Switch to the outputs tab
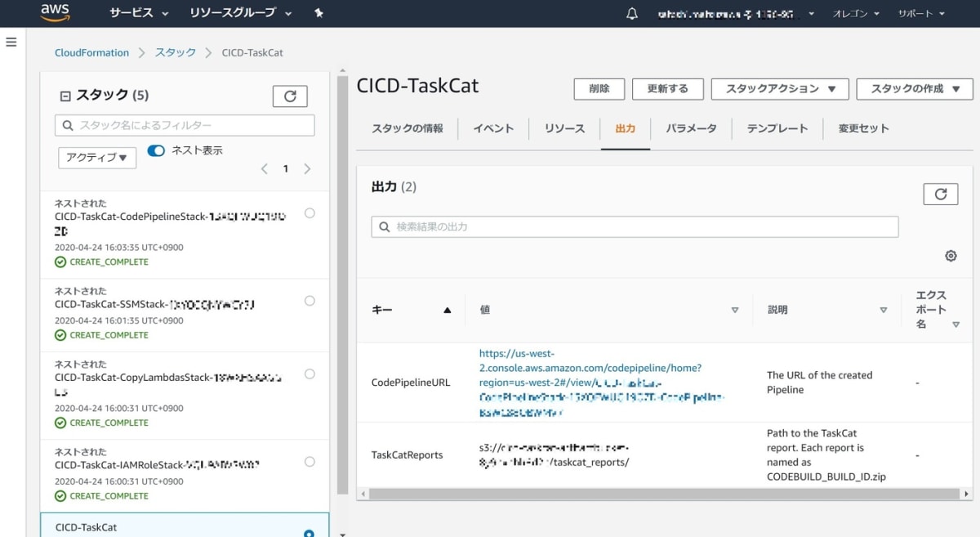The height and width of the screenshot is (537, 980). [x=626, y=129]
